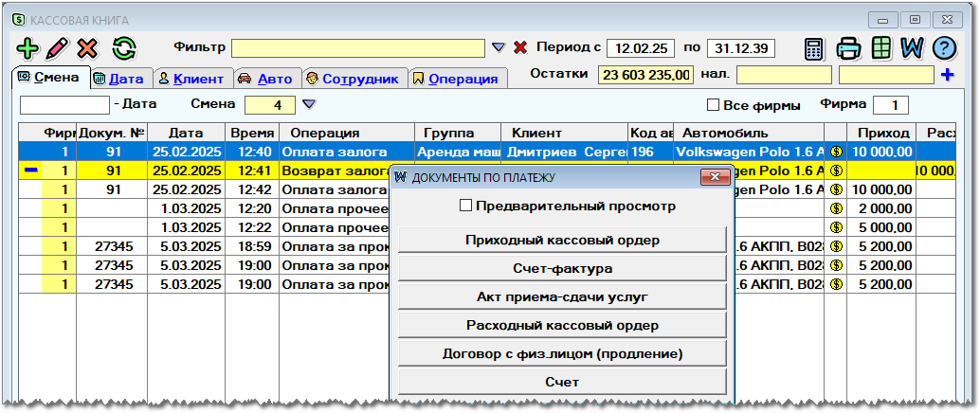Click the Дата column header
Viewport: 980px width, 413px height.
(x=187, y=133)
